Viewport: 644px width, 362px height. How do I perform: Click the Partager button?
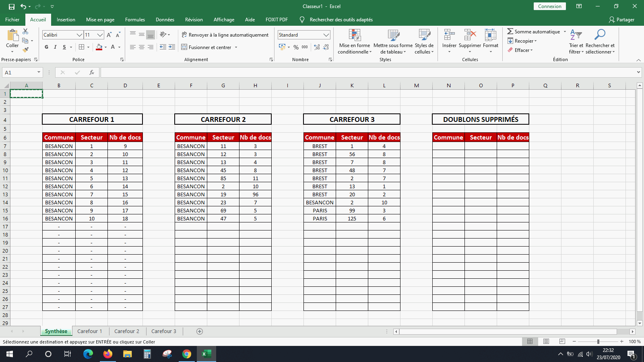coord(622,20)
